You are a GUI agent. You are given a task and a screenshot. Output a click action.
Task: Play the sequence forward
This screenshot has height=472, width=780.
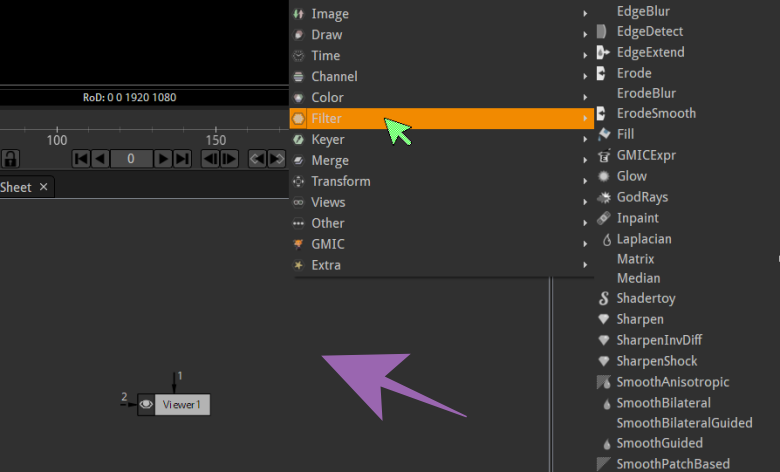[162, 158]
